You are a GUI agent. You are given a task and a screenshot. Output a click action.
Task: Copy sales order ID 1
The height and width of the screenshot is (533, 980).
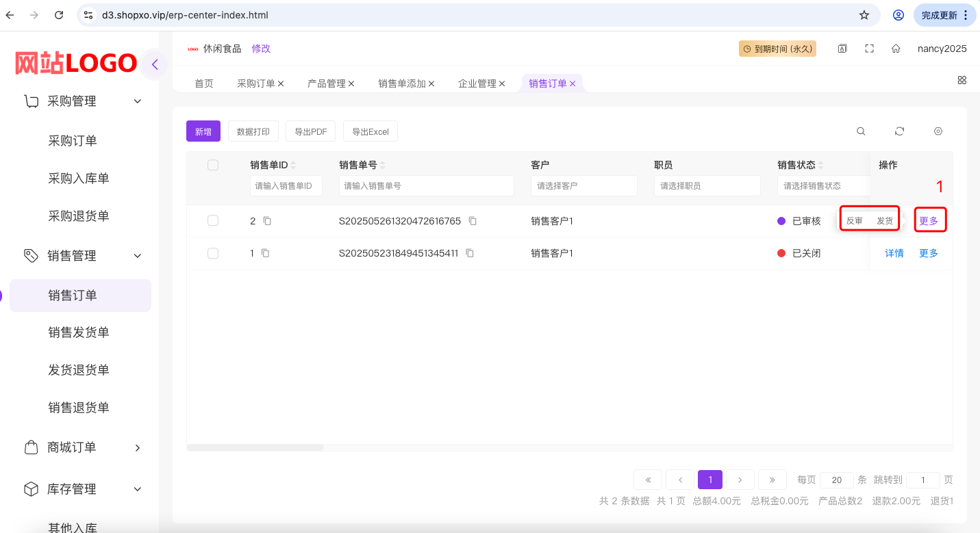click(x=265, y=253)
